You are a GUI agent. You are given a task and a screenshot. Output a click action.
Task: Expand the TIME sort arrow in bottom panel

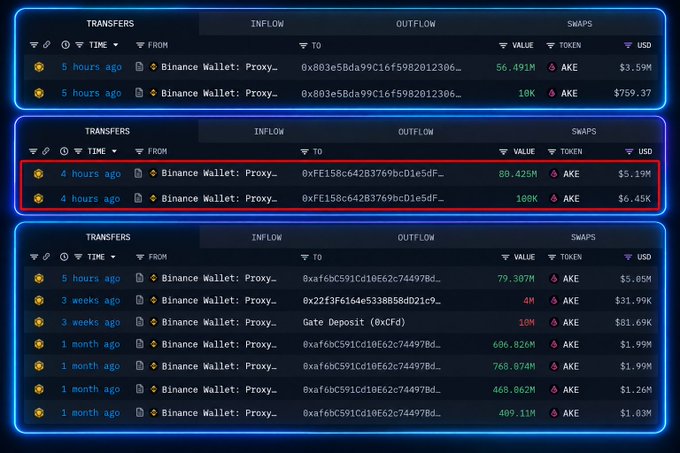(x=113, y=257)
